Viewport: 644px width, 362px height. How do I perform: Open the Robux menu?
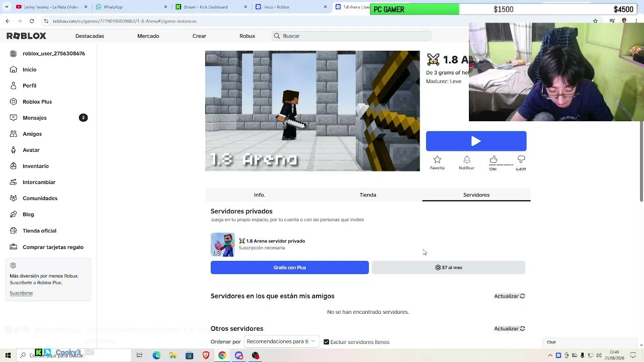click(247, 36)
